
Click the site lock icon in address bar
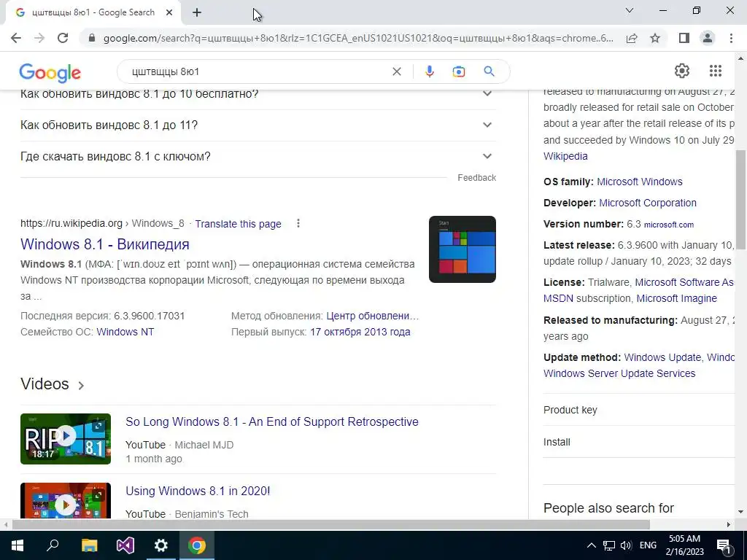click(92, 38)
